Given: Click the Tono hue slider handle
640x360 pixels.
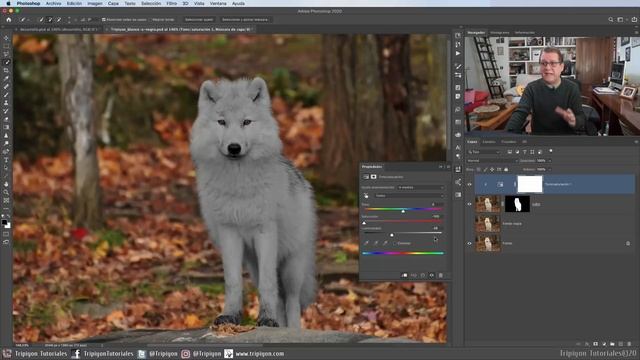Looking at the screenshot, I should (x=403, y=211).
